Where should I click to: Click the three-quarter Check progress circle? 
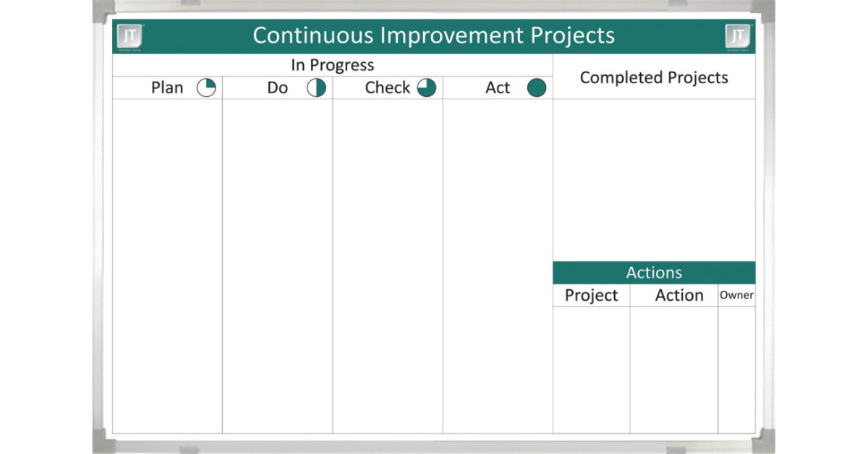(427, 88)
